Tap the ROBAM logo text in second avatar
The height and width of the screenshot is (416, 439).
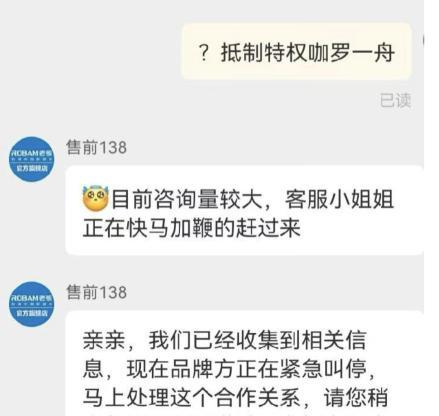31,298
